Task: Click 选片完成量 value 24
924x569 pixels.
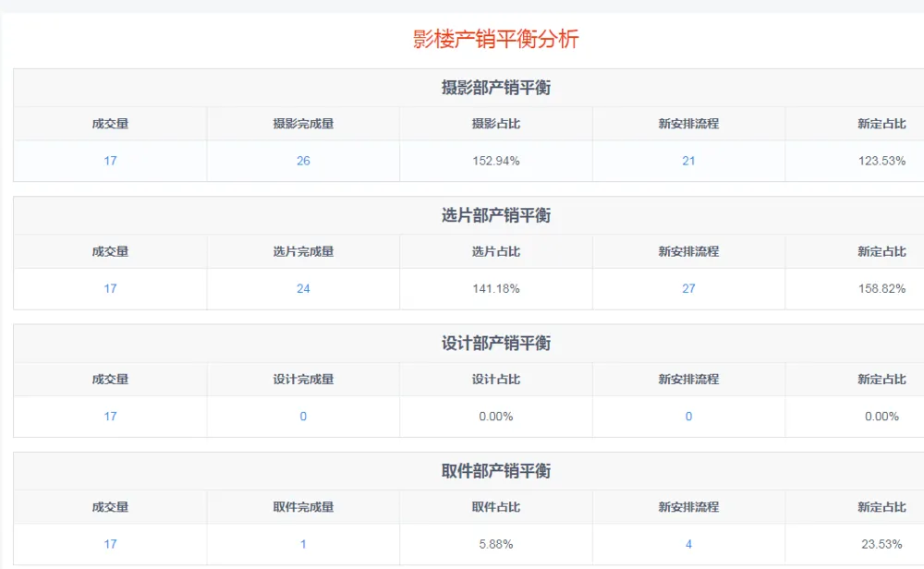Action: [x=303, y=288]
